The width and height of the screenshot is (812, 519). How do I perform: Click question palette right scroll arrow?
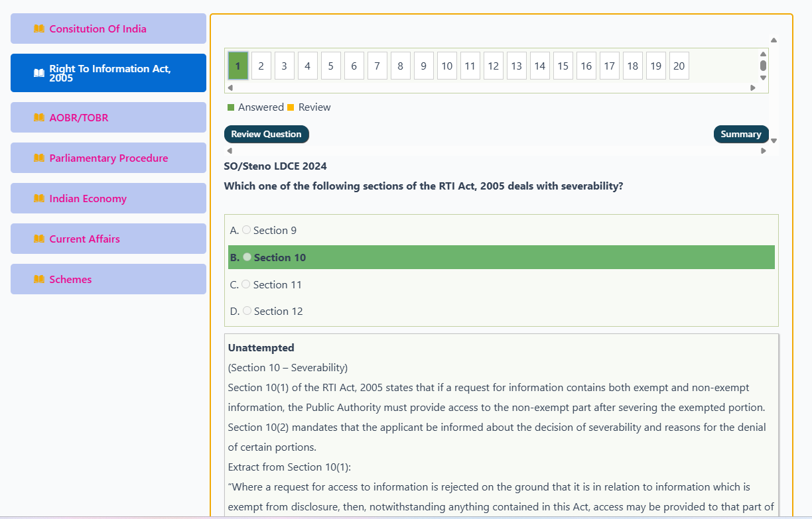pos(752,87)
